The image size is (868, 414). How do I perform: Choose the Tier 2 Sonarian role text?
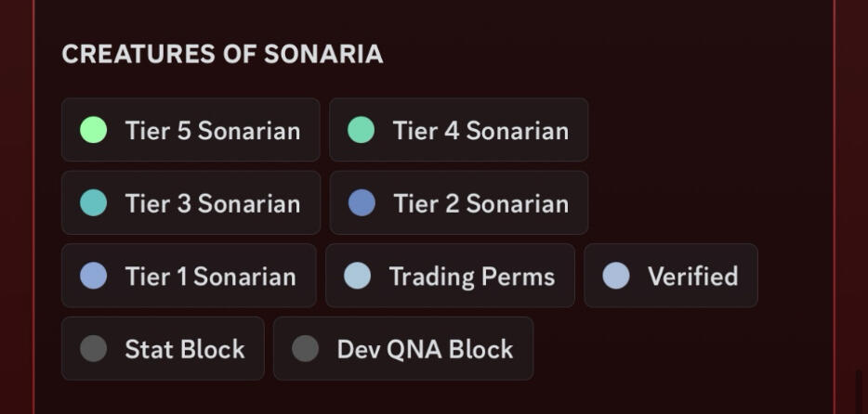[480, 203]
